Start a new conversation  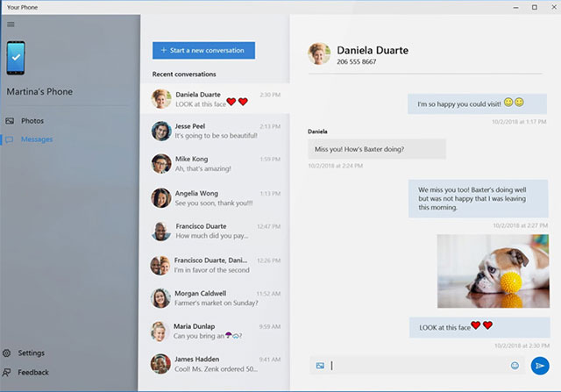[x=203, y=50]
